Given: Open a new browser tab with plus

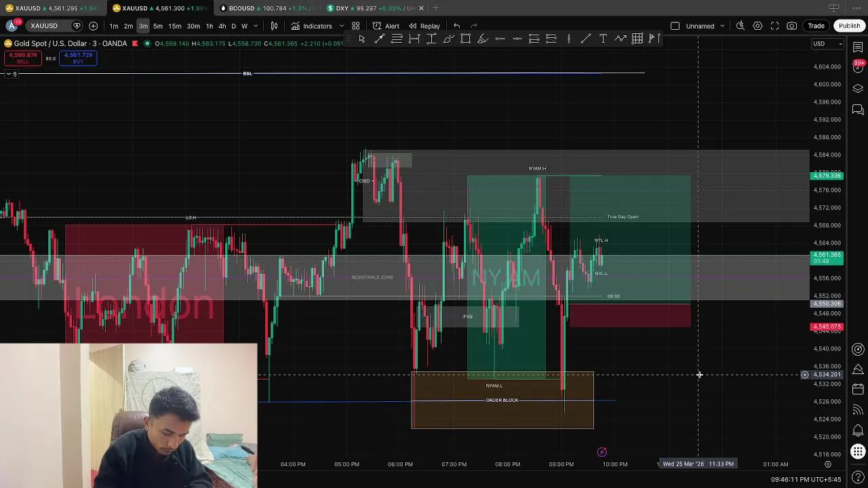Looking at the screenshot, I should click(x=436, y=8).
